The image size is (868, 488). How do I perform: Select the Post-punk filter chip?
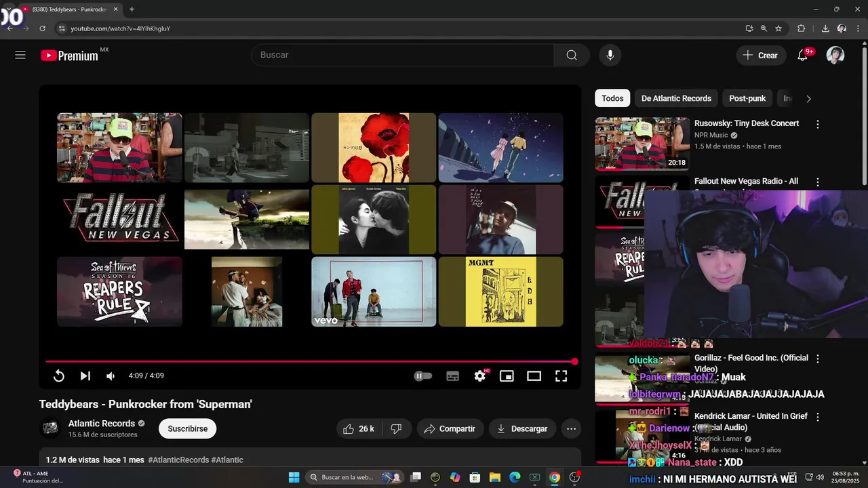[747, 98]
